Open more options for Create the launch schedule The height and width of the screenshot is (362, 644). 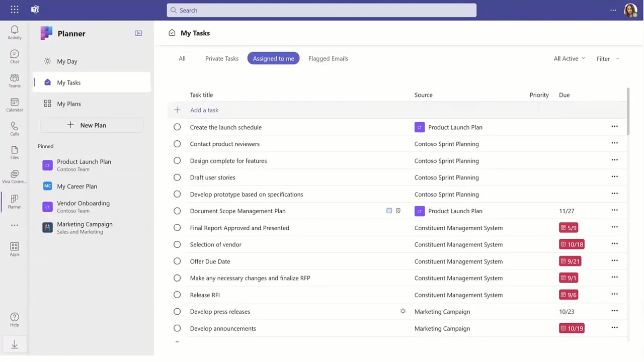coord(614,127)
